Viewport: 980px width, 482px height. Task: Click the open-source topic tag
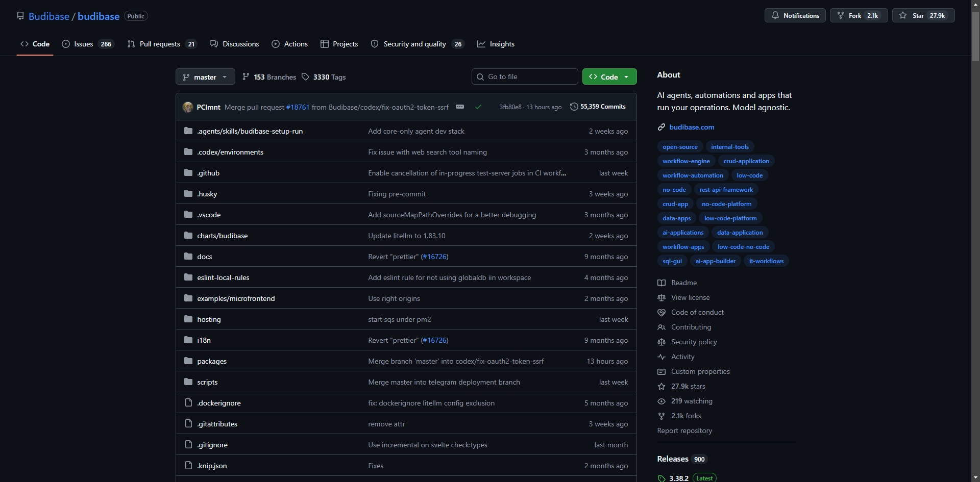680,147
